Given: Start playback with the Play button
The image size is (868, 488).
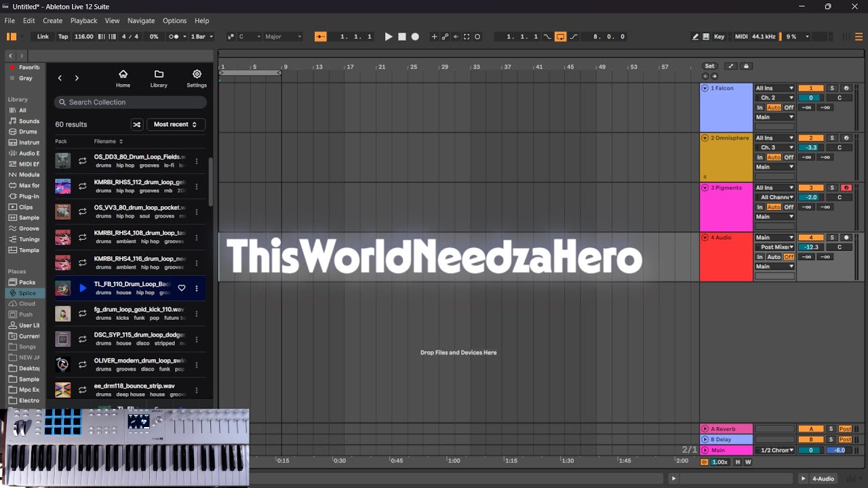Looking at the screenshot, I should pyautogui.click(x=389, y=37).
